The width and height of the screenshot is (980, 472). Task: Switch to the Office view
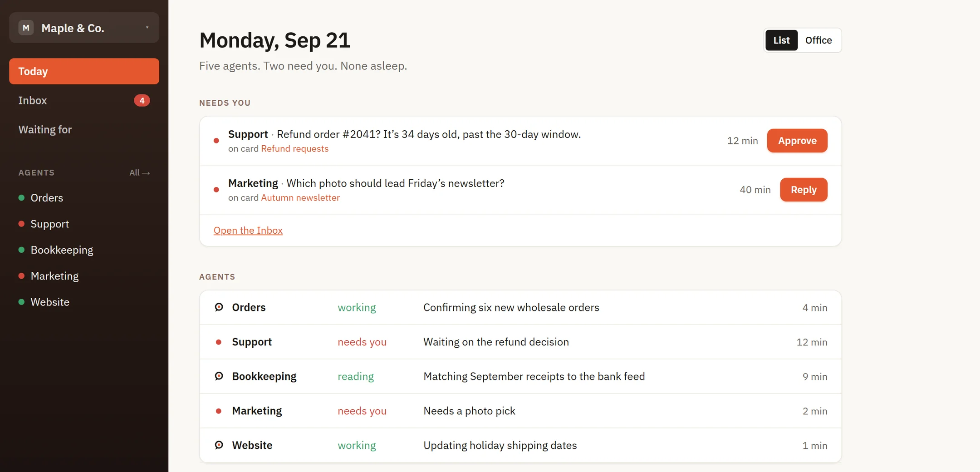(x=818, y=40)
